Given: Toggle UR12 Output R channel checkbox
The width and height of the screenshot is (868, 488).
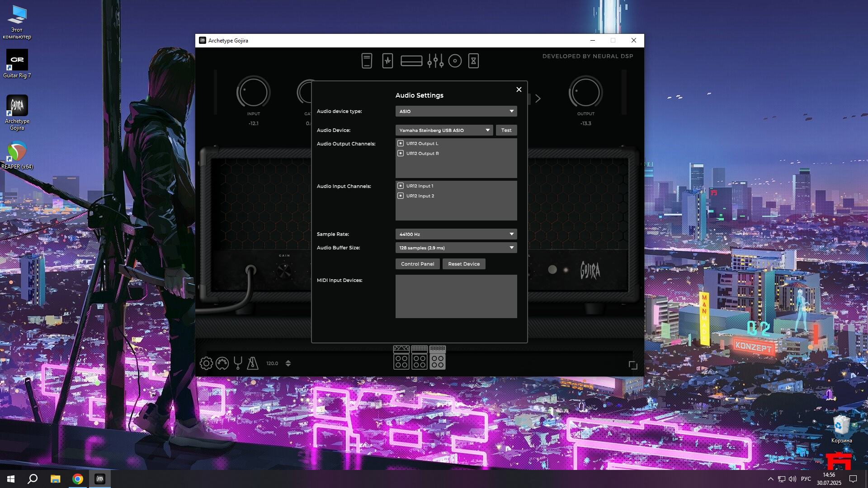Looking at the screenshot, I should [x=401, y=153].
